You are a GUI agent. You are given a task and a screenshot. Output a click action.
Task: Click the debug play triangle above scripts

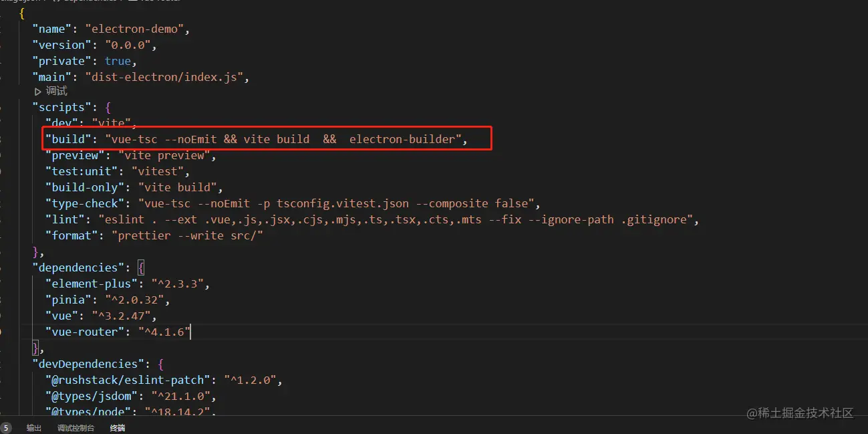(38, 92)
